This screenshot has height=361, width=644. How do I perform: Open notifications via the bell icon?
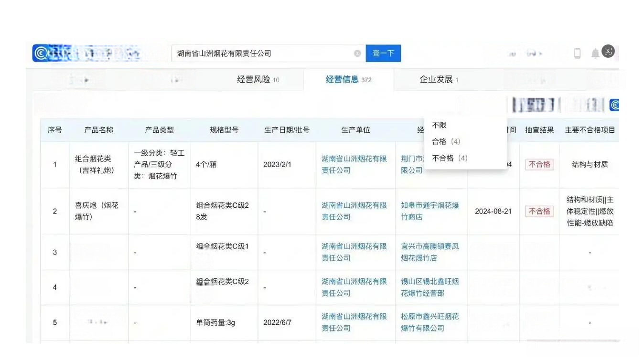595,53
